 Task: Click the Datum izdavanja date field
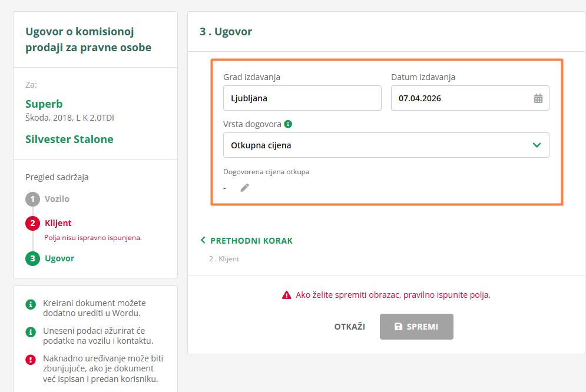tap(462, 98)
